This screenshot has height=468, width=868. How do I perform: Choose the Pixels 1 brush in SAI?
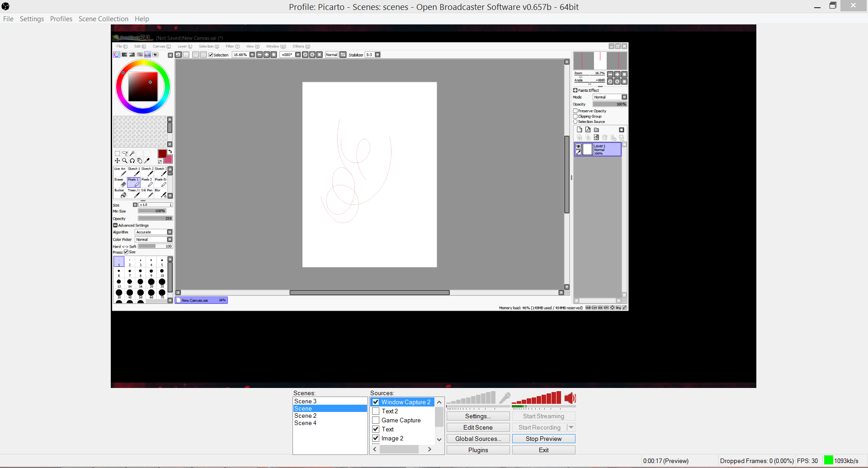(133, 182)
